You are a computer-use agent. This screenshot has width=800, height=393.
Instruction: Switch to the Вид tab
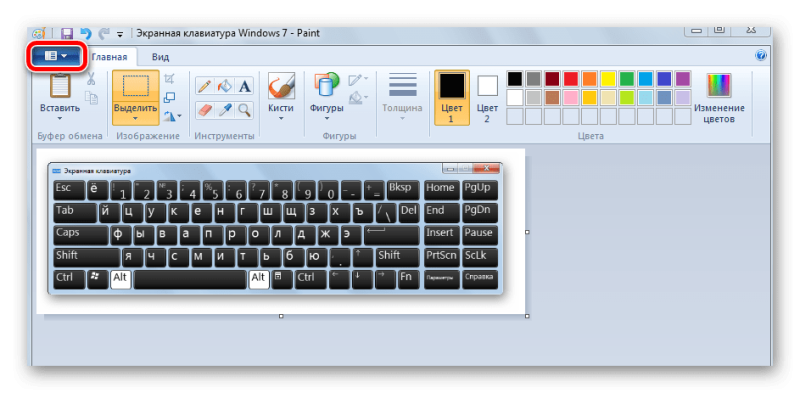click(x=160, y=57)
